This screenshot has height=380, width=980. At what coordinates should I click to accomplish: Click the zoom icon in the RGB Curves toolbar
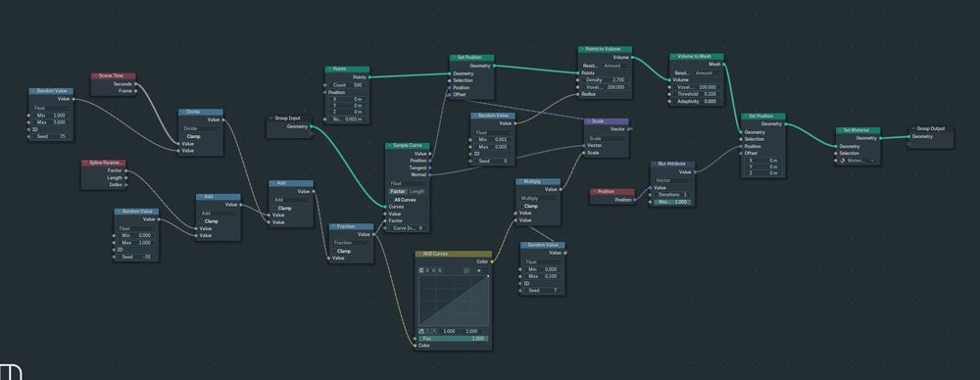click(466, 270)
